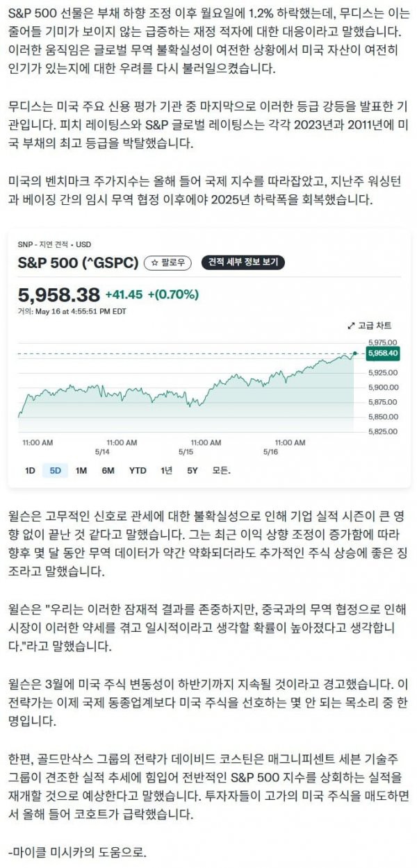Switch chart range to 1M
This screenshot has height=868, width=417.
click(81, 470)
